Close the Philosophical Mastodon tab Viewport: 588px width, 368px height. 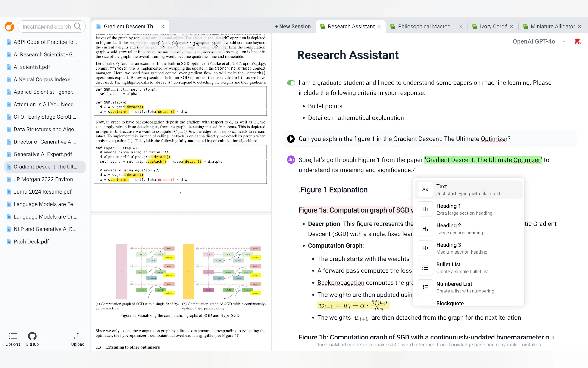(x=461, y=27)
